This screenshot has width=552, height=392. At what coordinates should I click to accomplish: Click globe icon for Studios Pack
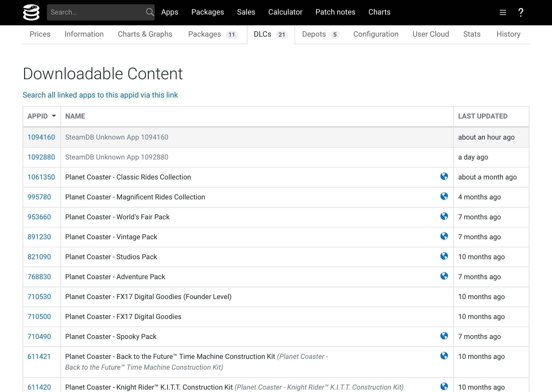(444, 256)
